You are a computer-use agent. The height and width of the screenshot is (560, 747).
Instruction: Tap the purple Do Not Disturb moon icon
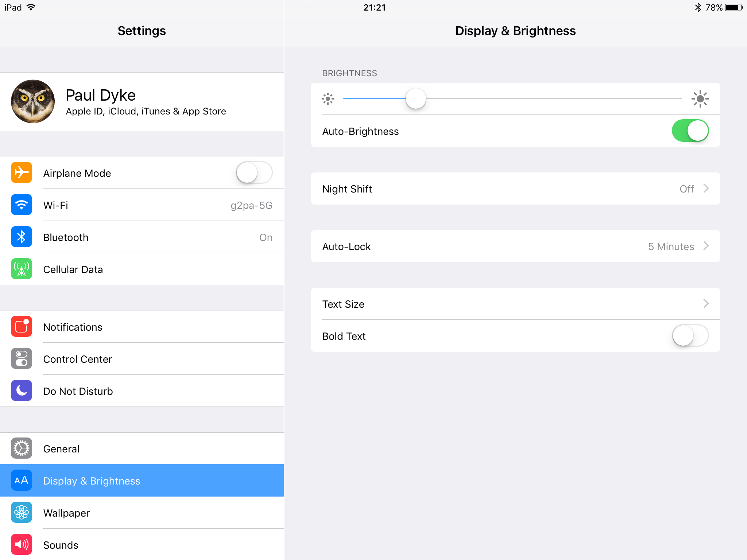click(x=22, y=391)
